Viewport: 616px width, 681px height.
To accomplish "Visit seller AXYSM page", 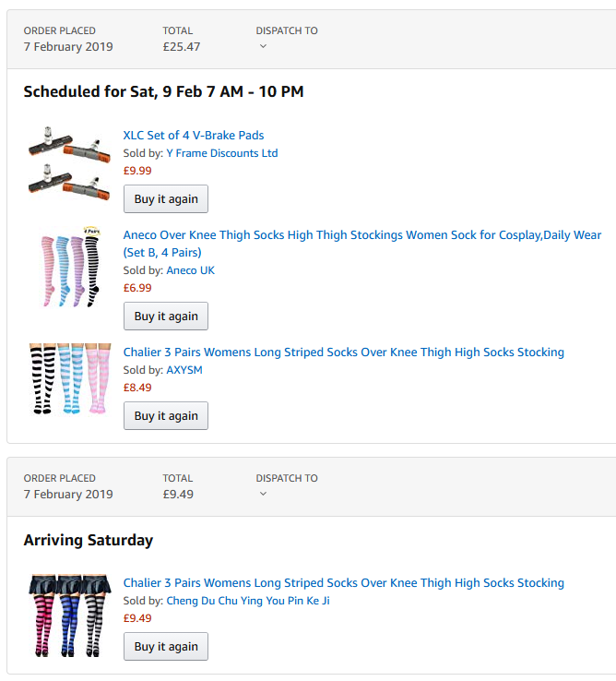I will pos(184,370).
